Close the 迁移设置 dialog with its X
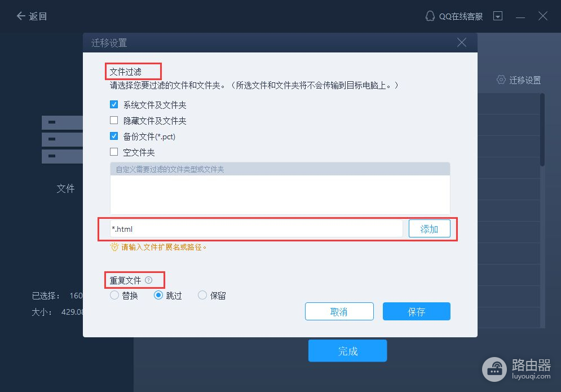The image size is (561, 392). tap(462, 43)
